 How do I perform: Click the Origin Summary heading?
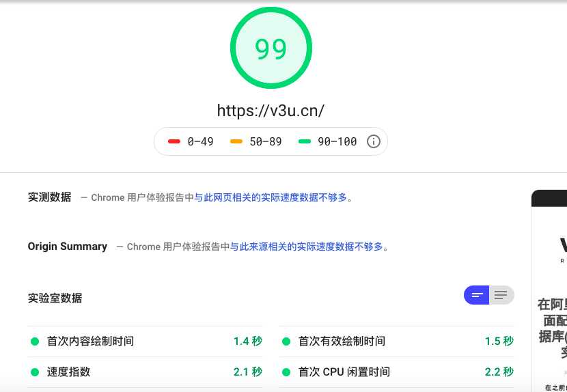click(67, 247)
